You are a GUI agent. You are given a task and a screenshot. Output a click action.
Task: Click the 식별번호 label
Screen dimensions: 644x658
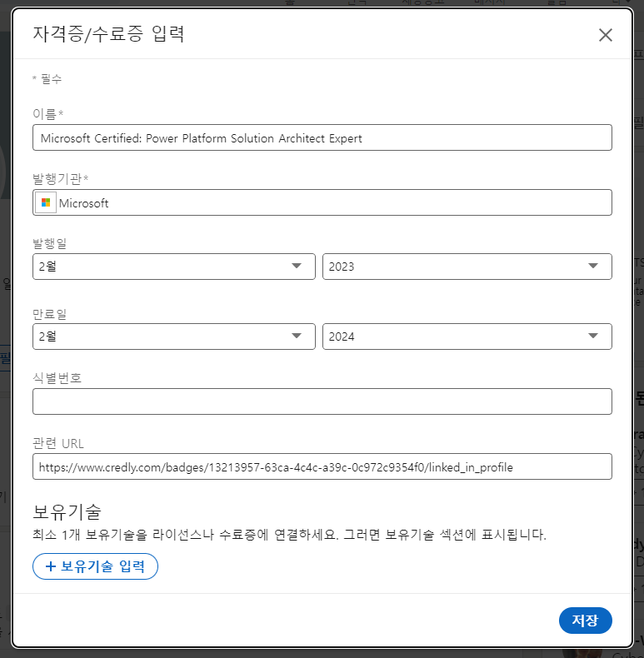(x=57, y=378)
